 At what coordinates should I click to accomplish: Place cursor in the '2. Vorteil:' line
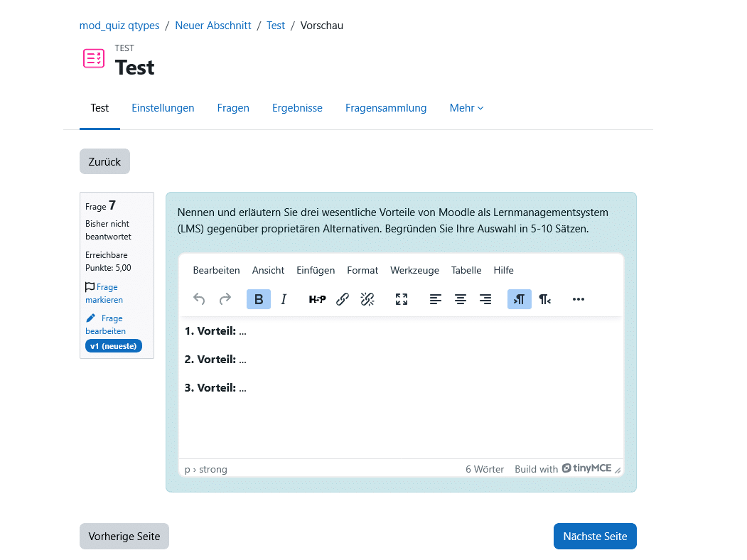tap(215, 360)
